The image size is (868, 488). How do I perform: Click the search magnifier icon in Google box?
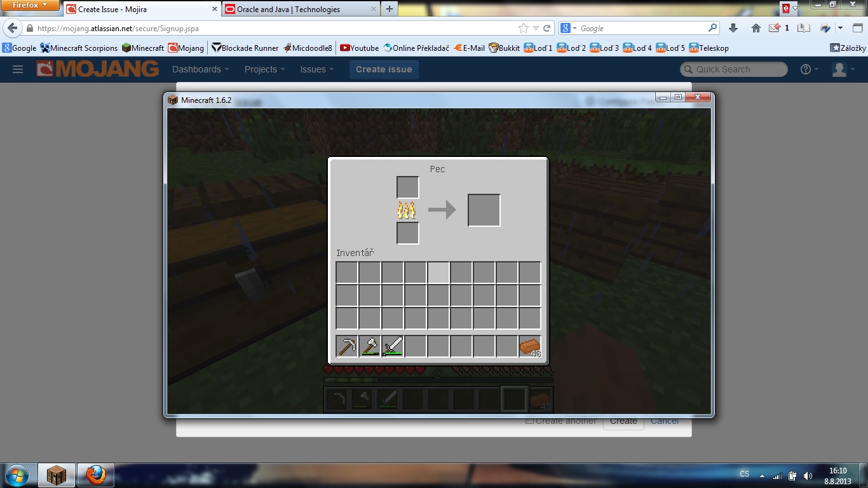click(712, 28)
